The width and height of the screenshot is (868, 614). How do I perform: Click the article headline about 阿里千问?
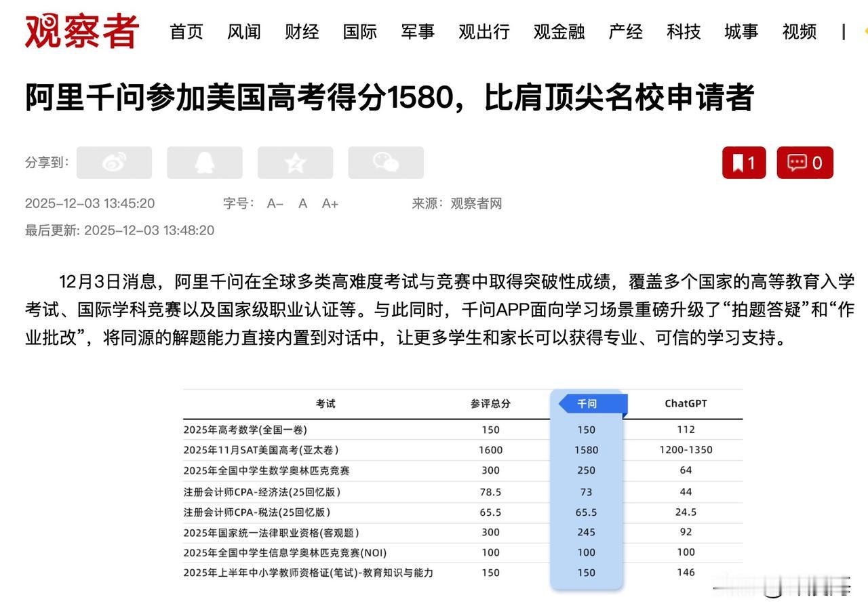coord(389,98)
